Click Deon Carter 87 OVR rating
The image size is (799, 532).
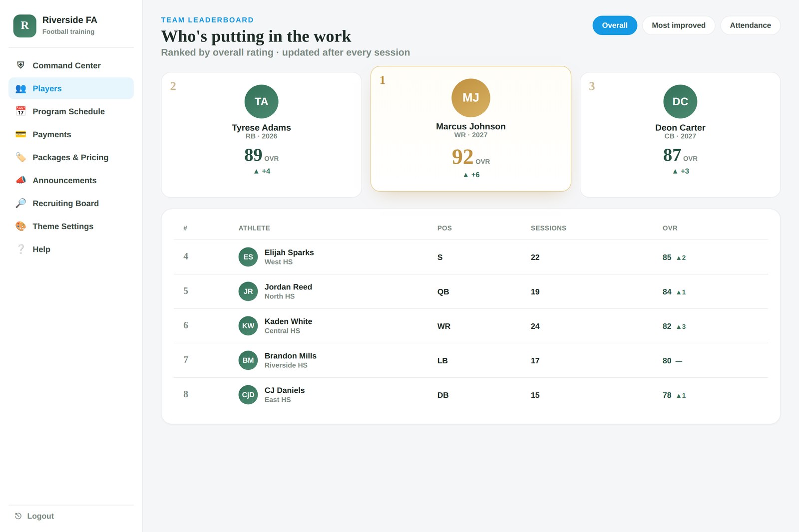pos(680,155)
